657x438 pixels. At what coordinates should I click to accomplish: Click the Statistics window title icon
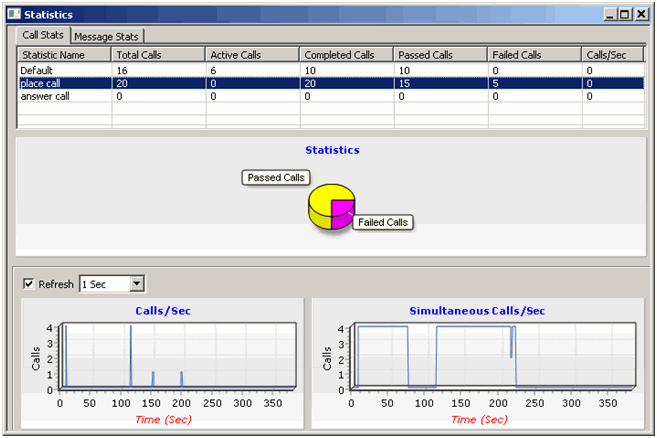click(x=14, y=14)
